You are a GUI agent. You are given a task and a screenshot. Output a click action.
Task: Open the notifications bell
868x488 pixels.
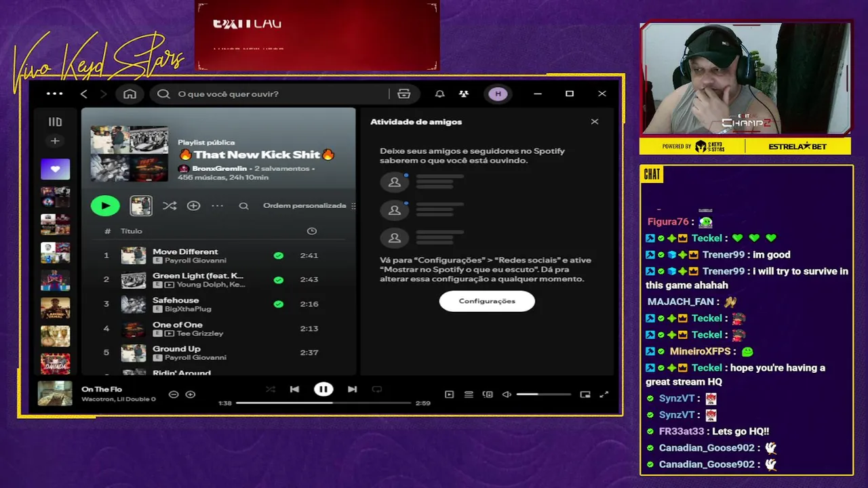439,94
